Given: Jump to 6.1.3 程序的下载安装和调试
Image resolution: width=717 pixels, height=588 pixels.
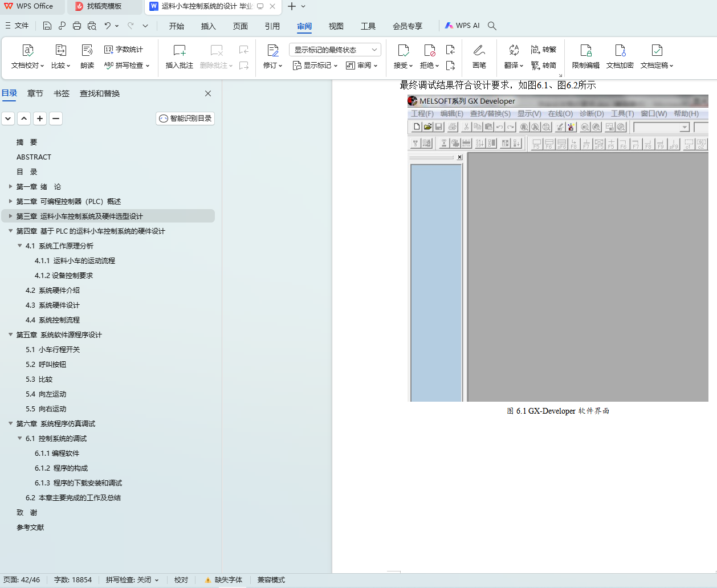Looking at the screenshot, I should 78,483.
